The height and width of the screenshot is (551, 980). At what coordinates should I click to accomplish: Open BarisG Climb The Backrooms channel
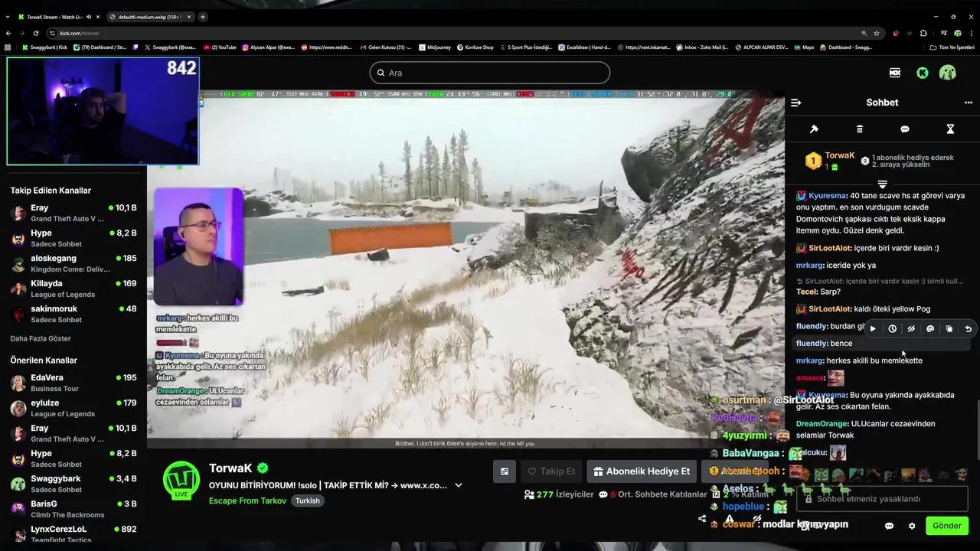[73, 510]
